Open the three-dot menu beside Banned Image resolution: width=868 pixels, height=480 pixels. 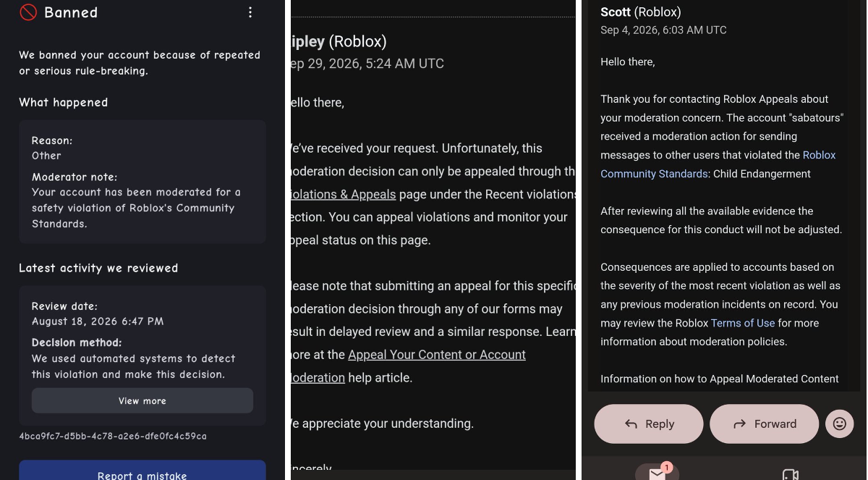point(250,12)
